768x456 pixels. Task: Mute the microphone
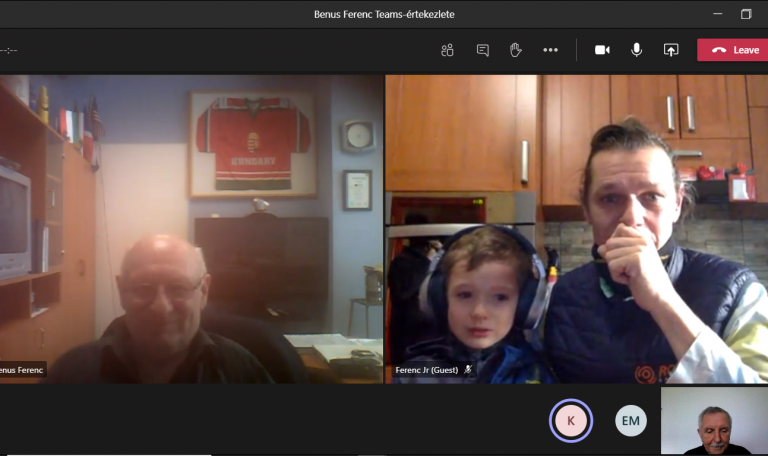coord(636,50)
